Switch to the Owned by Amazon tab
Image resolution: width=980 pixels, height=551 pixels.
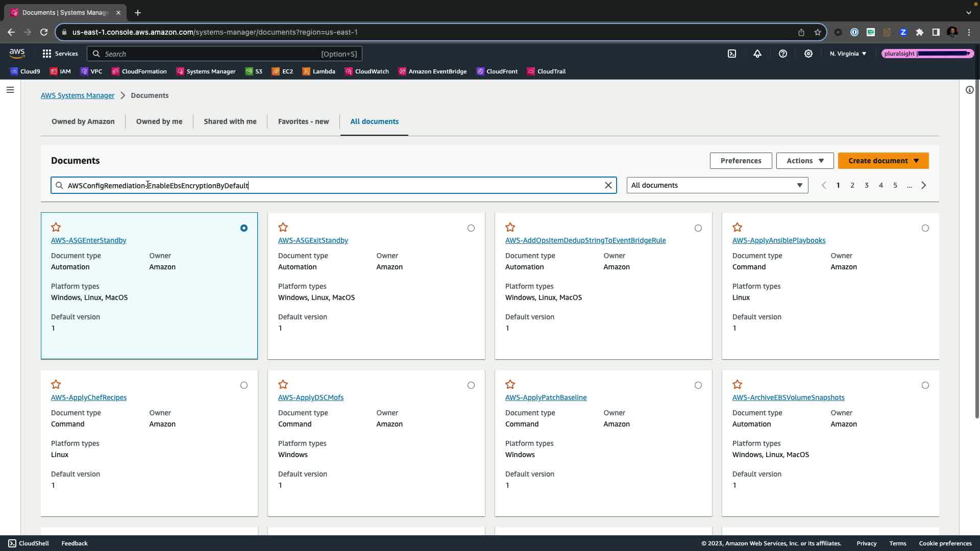[x=83, y=121]
